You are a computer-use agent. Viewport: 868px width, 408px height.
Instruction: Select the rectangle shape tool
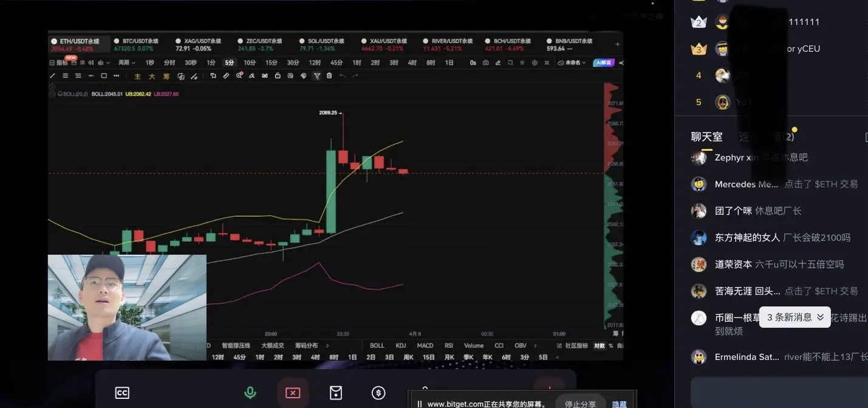tap(104, 75)
